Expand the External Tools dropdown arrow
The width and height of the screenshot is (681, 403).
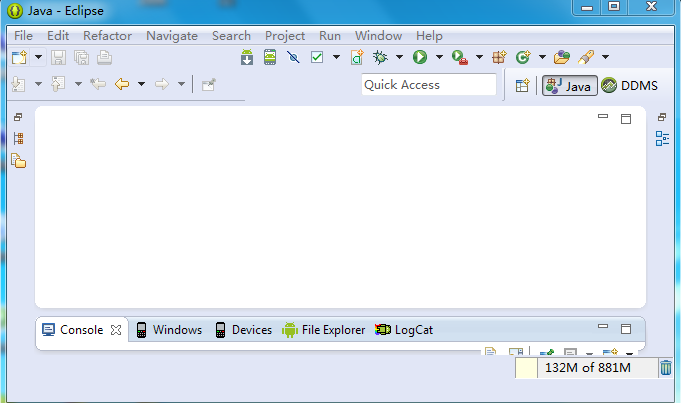479,57
